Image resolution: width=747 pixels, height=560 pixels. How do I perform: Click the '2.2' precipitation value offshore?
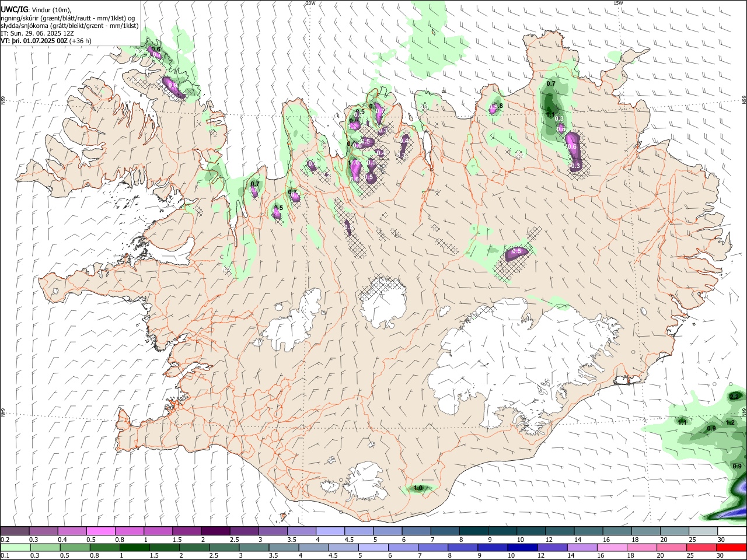[734, 397]
